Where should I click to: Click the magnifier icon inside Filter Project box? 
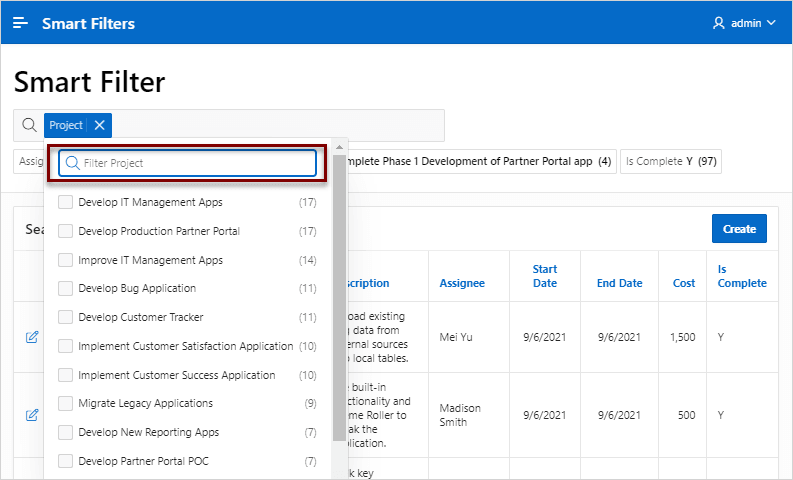click(72, 163)
